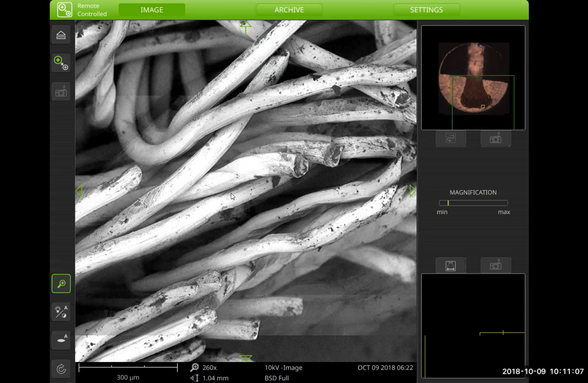Viewport: 588px width, 383px height.
Task: Toggle the highlighted zoom magnifier tool
Action: point(61,283)
